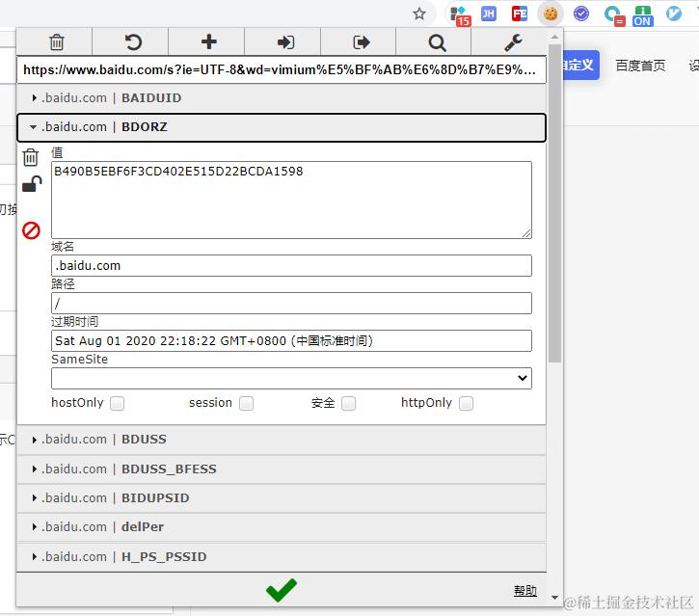Open cookie search with magnifier icon
The width and height of the screenshot is (699, 616).
(437, 42)
